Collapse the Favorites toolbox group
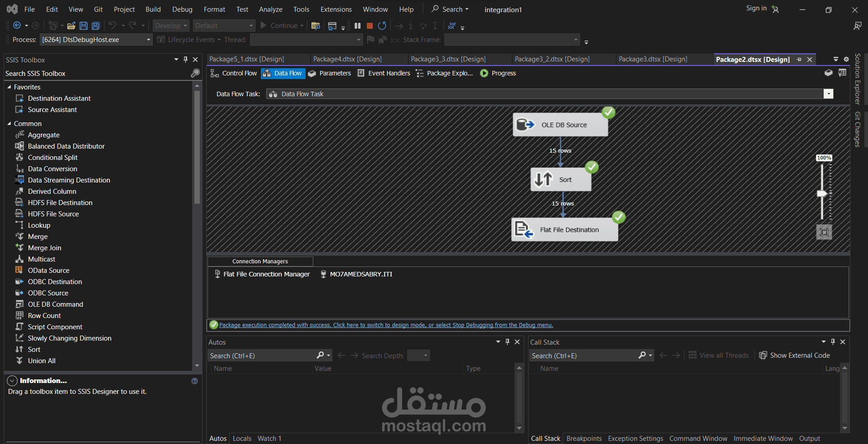 pyautogui.click(x=9, y=87)
